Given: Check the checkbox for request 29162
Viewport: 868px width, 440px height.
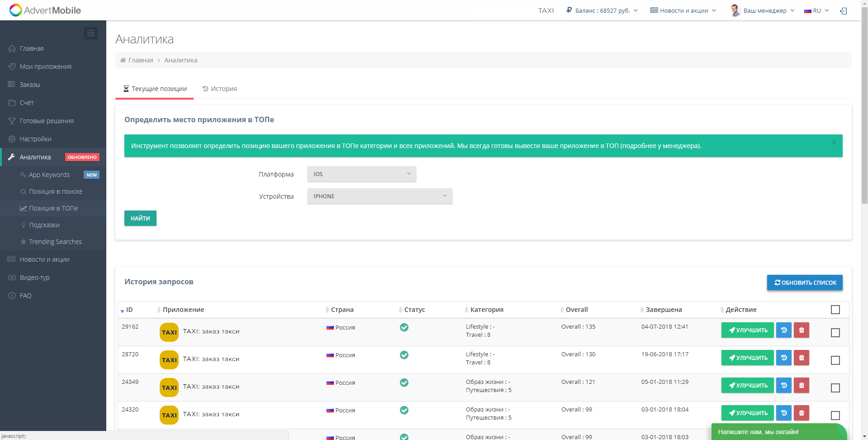Looking at the screenshot, I should pos(835,333).
